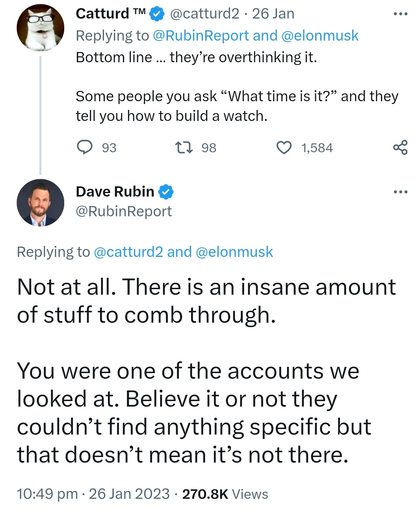Open Catturd's cat profile picture

tap(40, 28)
